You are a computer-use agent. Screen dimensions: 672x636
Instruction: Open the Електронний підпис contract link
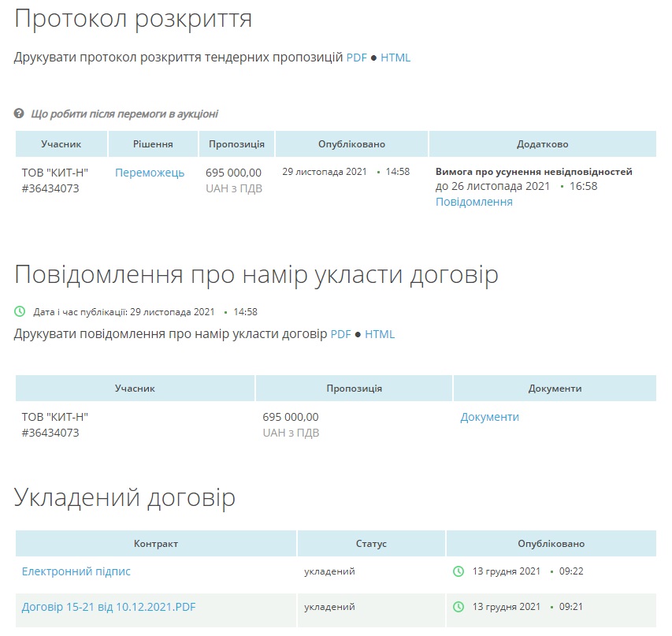pyautogui.click(x=76, y=571)
